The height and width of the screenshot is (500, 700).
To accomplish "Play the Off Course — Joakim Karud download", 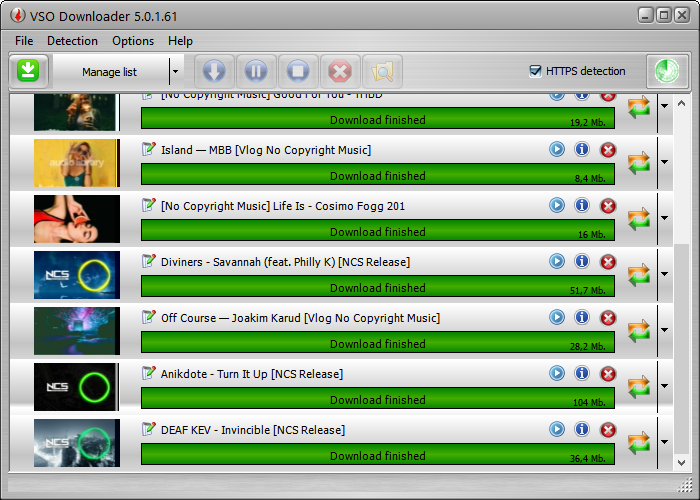I will point(557,317).
